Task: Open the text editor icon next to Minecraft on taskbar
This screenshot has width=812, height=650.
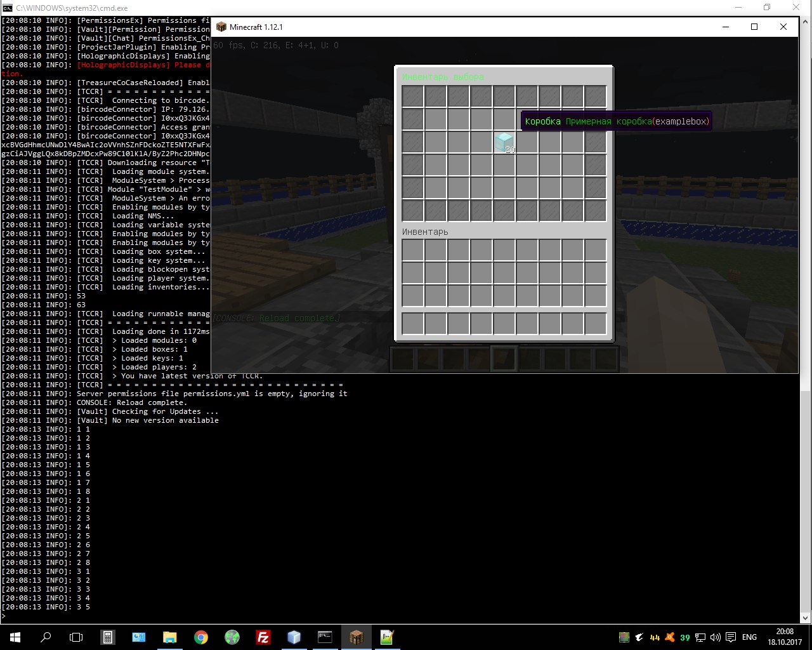Action: point(387,637)
